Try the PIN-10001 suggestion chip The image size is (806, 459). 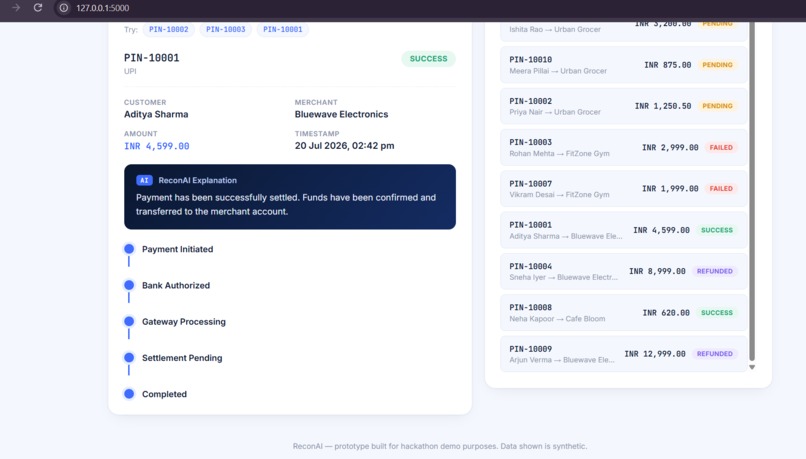click(x=283, y=29)
